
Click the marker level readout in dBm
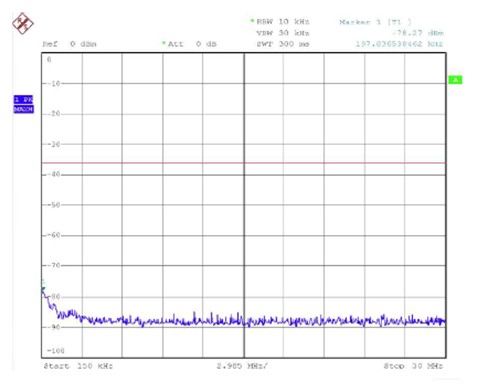point(418,33)
